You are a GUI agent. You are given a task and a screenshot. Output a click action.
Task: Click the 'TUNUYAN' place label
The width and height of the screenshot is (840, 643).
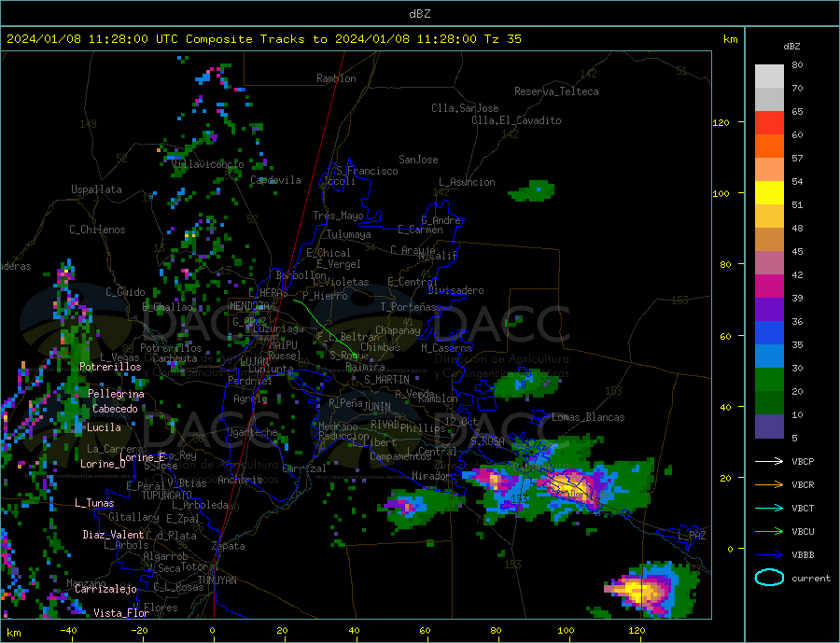(x=217, y=580)
